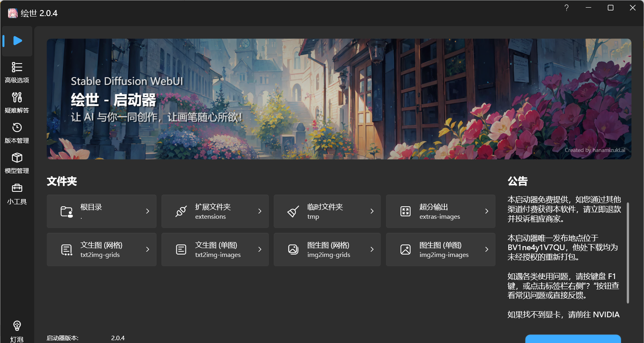Expand the txt2img-grids chevron arrow

(x=148, y=249)
